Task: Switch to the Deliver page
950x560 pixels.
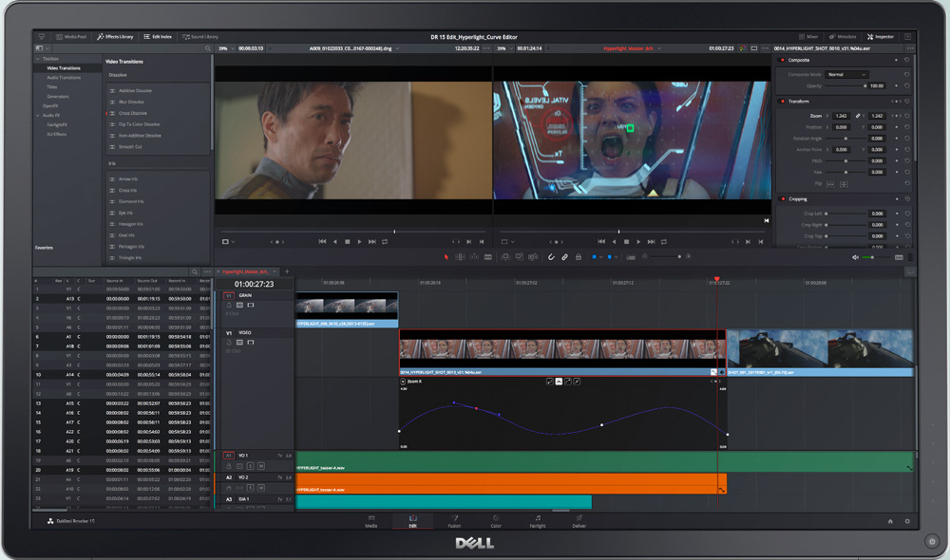Action: [x=579, y=521]
